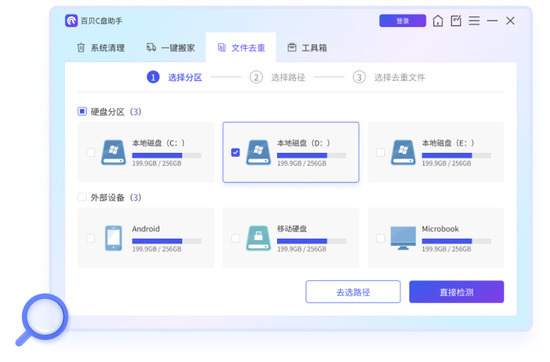Click the document icon beside 文件去重
Screen dimensions: 550x362
[x=222, y=47]
